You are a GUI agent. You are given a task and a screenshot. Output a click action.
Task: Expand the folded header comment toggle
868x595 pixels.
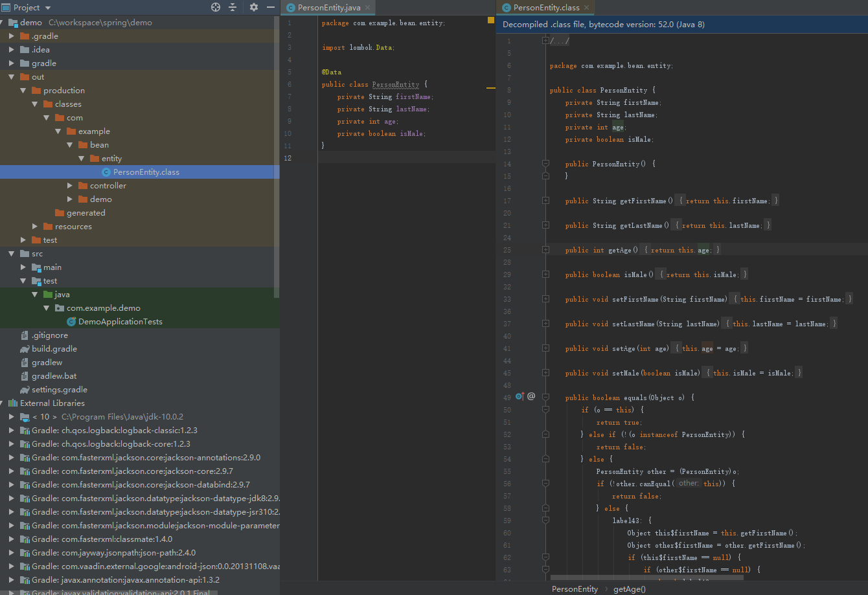point(546,41)
